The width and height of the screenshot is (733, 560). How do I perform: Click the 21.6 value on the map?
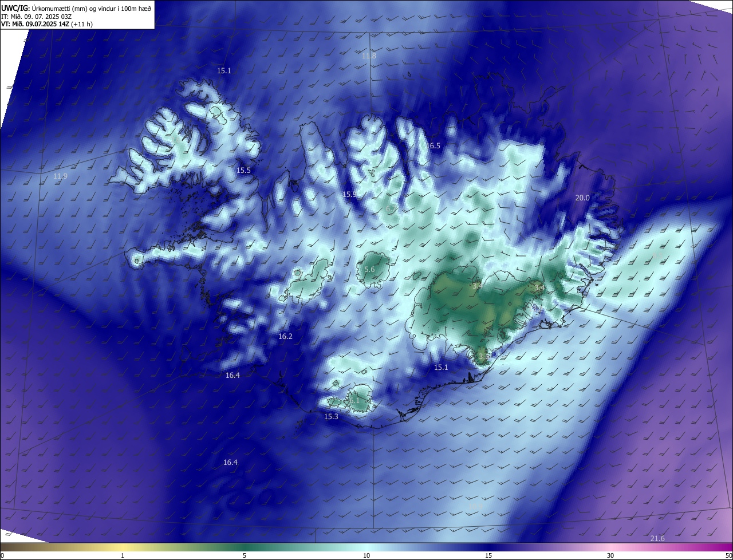tap(658, 538)
